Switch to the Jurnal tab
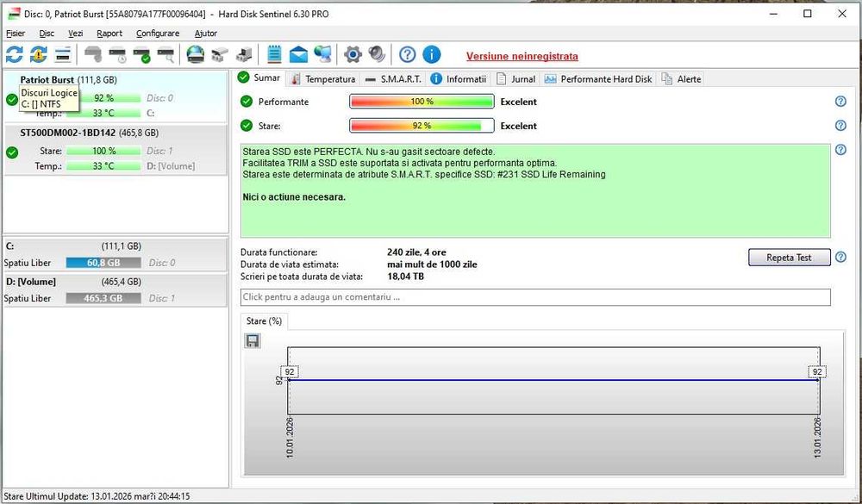 515,79
